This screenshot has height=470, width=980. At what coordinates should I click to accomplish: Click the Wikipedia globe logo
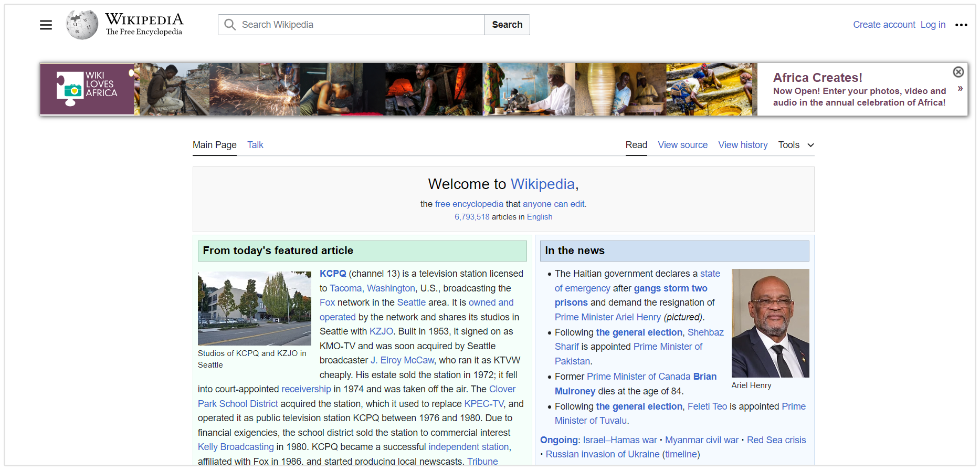click(x=82, y=25)
